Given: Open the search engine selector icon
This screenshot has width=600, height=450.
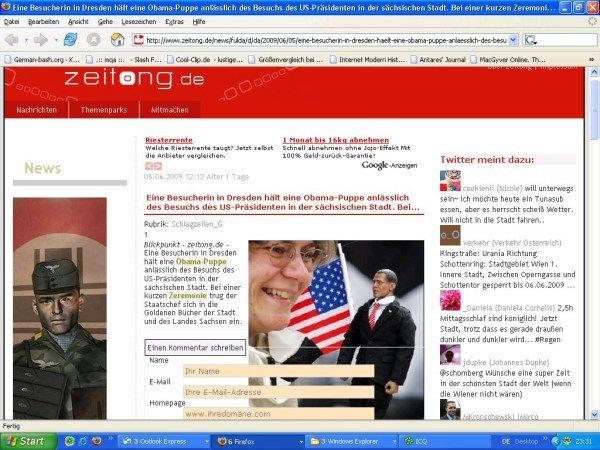Looking at the screenshot, I should [x=530, y=40].
